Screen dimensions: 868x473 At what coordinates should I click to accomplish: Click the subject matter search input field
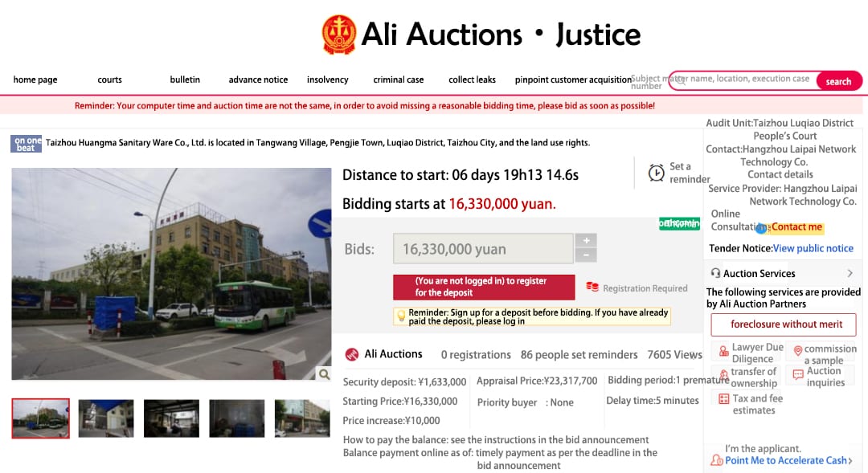[x=743, y=81]
